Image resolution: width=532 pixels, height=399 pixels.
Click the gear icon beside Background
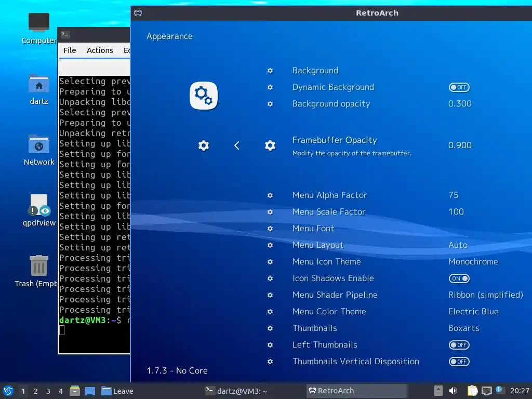pos(270,71)
